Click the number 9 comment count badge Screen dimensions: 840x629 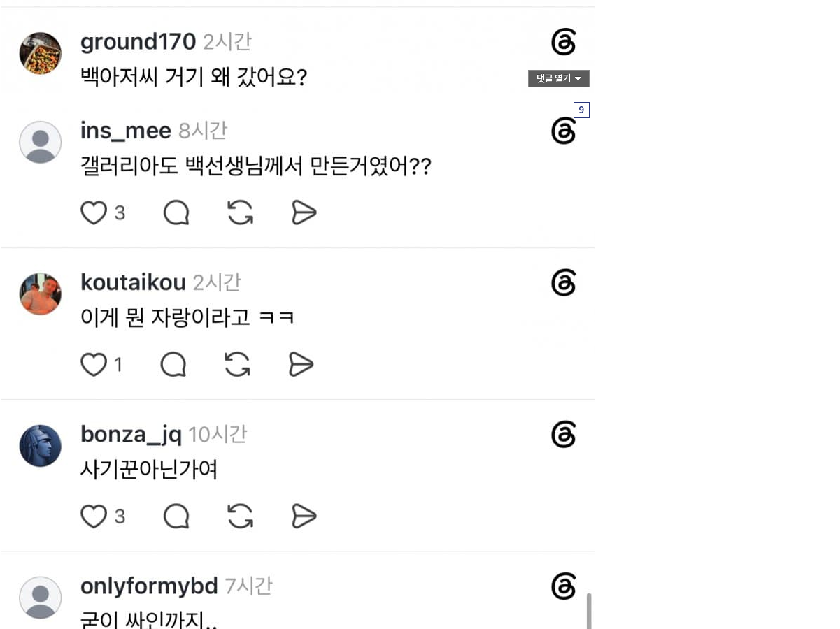coord(581,110)
